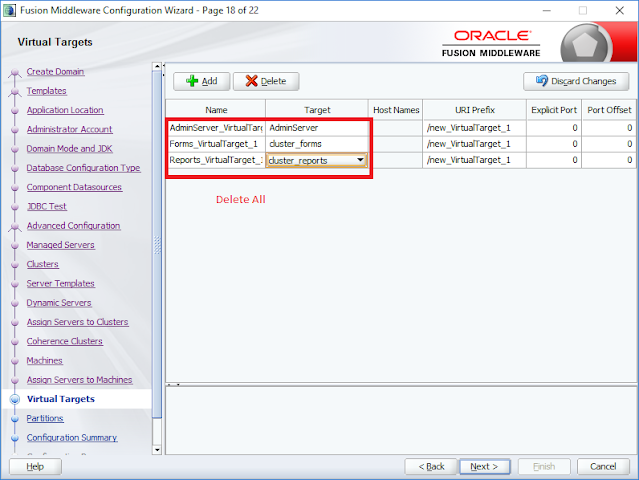This screenshot has height=480, width=639.
Task: Click URI Prefix cell in Forms row
Action: pos(474,144)
